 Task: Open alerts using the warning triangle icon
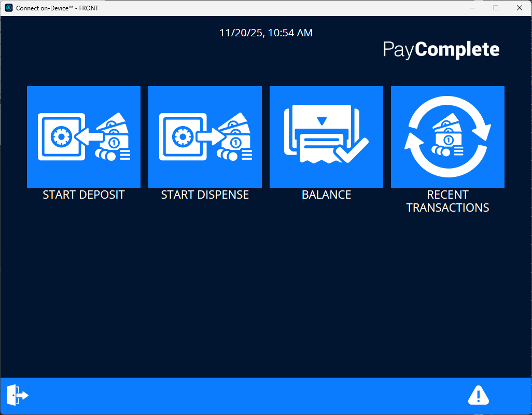pos(478,395)
